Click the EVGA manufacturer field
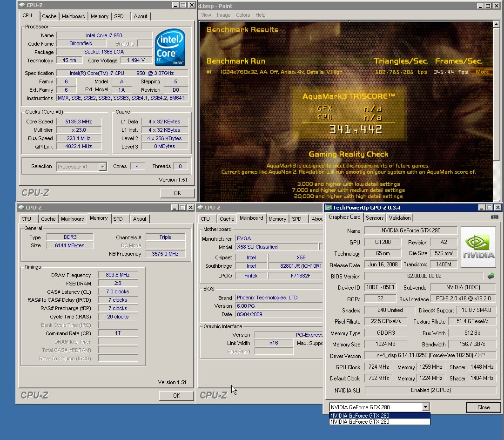The image size is (504, 440). pos(279,238)
